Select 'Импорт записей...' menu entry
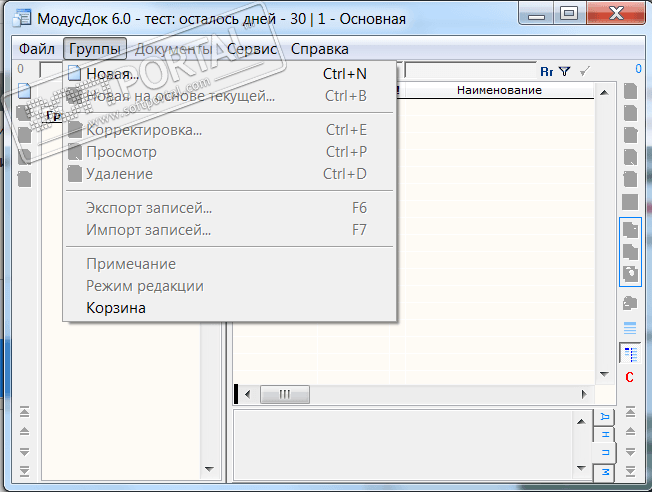 click(x=230, y=230)
